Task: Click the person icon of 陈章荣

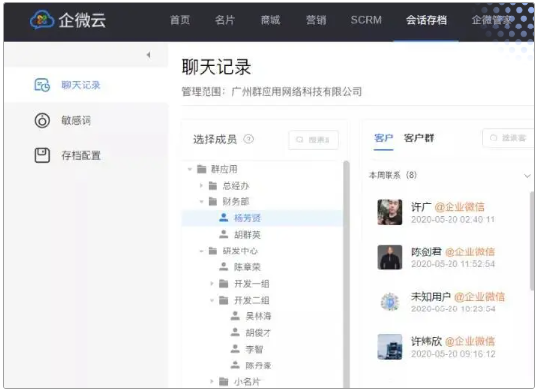Action: pyautogui.click(x=224, y=266)
